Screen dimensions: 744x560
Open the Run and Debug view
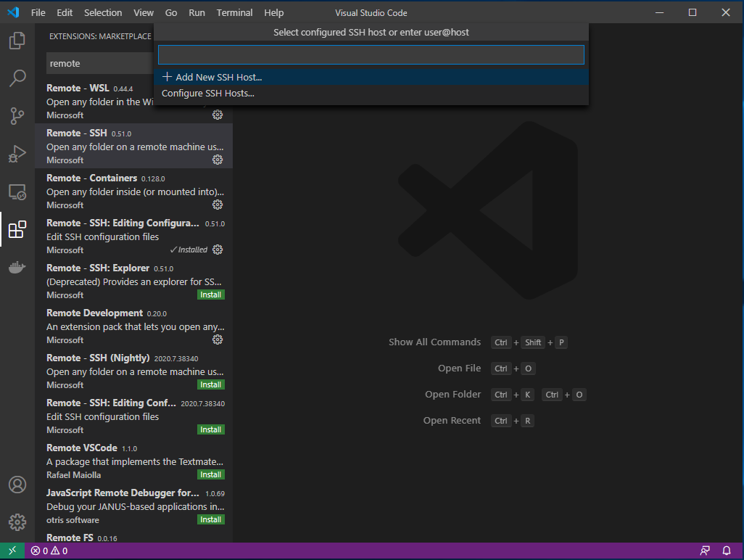click(17, 154)
